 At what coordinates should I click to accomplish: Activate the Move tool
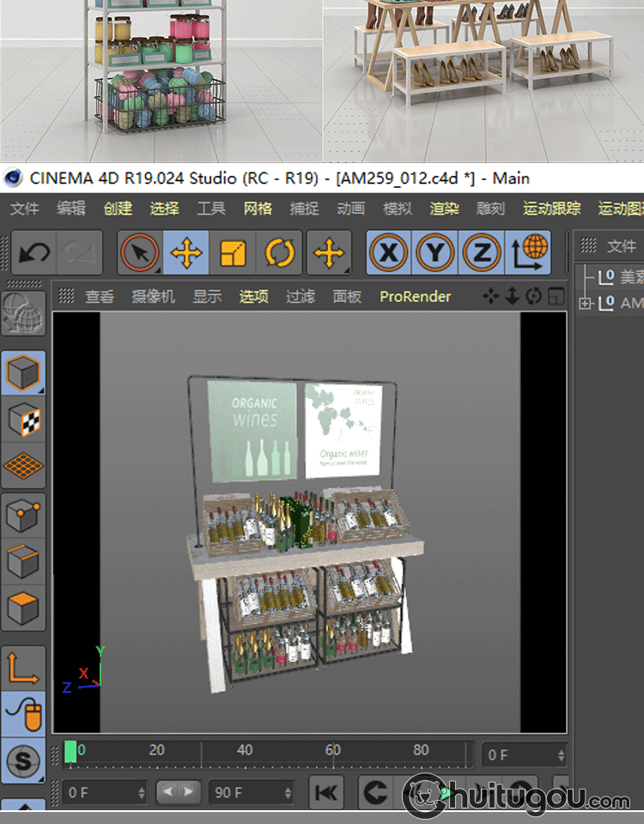coord(185,253)
